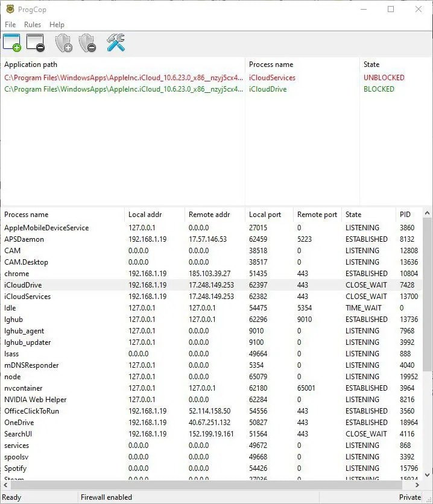433x504 pixels.
Task: Select the lsass process row
Action: pos(212,354)
